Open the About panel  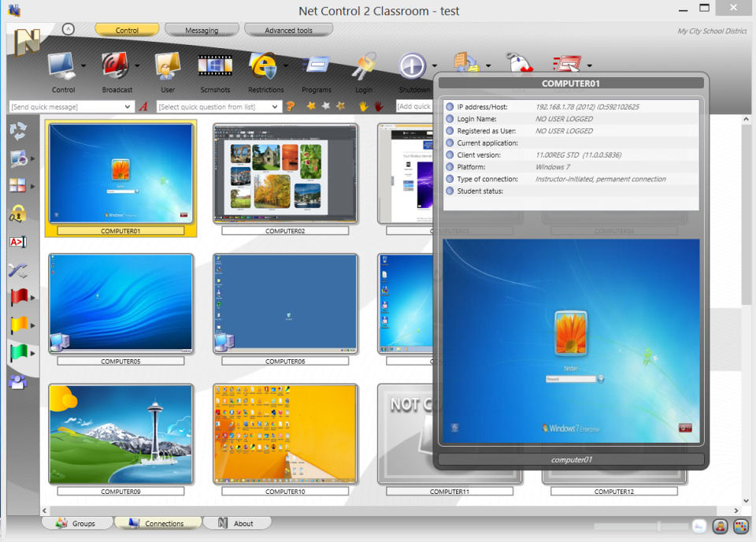click(x=236, y=522)
